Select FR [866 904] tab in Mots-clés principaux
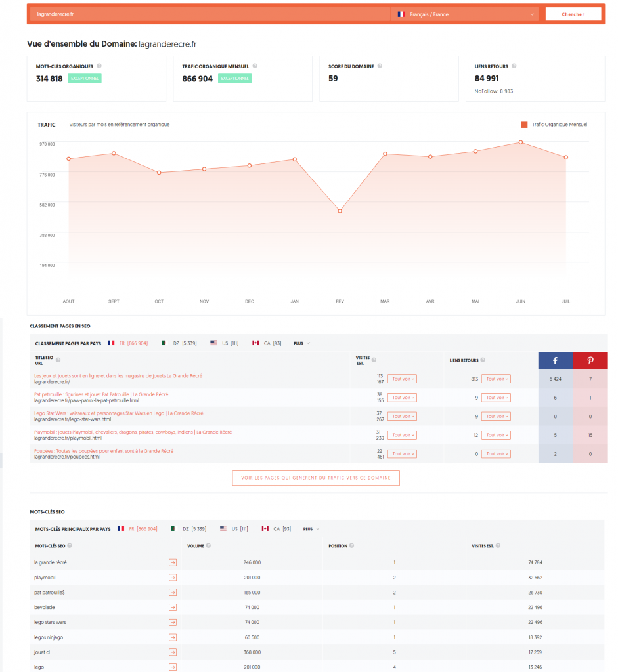Viewport: 618px width, 672px height. (137, 529)
